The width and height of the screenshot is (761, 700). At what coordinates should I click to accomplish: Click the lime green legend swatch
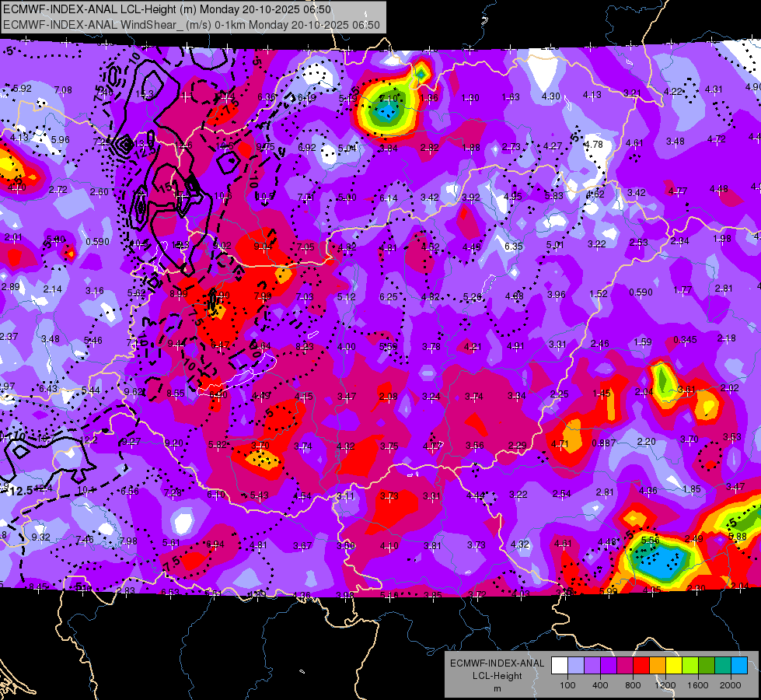690,665
